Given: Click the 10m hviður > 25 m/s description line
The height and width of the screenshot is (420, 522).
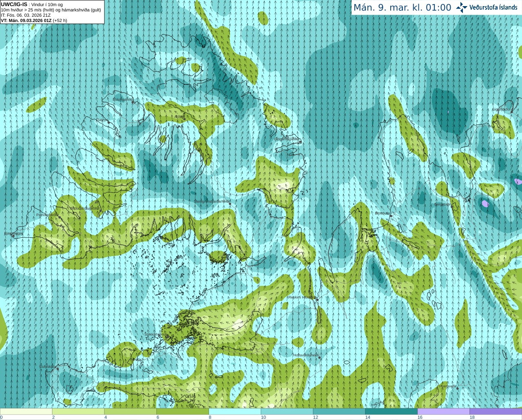Looking at the screenshot, I should point(51,10).
